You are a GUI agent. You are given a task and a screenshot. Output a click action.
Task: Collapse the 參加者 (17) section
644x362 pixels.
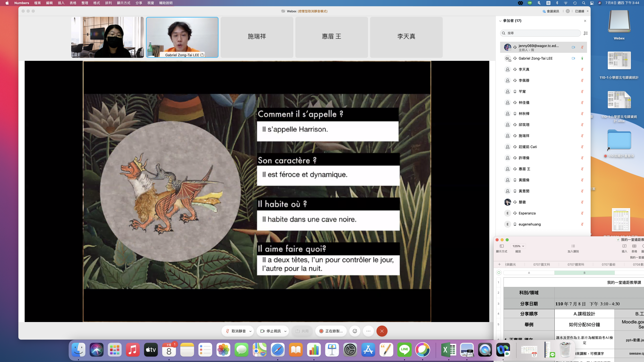point(500,21)
